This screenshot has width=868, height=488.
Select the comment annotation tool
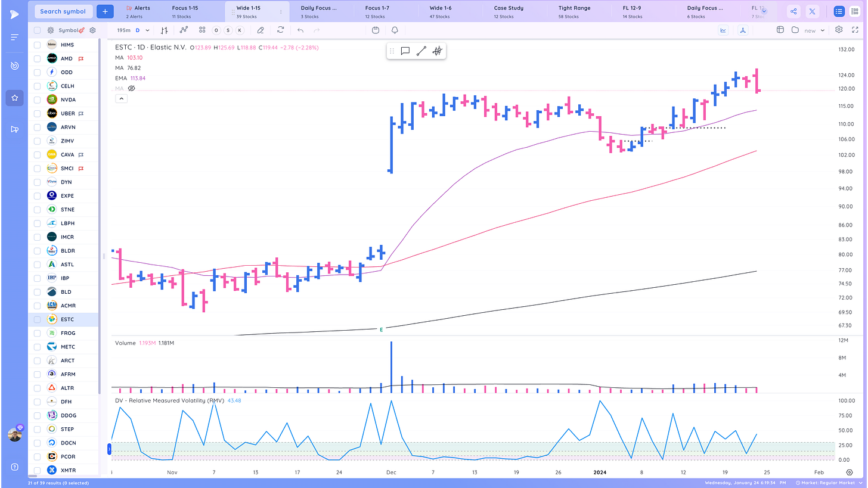tap(405, 51)
